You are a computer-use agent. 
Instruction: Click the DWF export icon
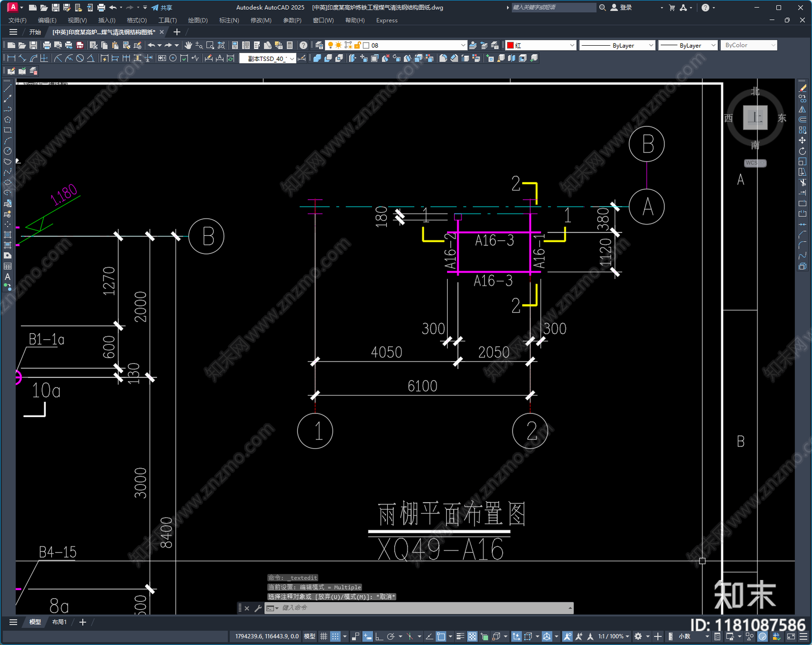(80, 45)
